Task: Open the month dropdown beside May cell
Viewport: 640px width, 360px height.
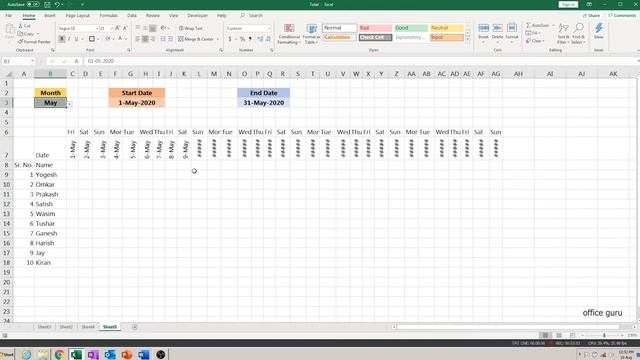Action: 69,104
